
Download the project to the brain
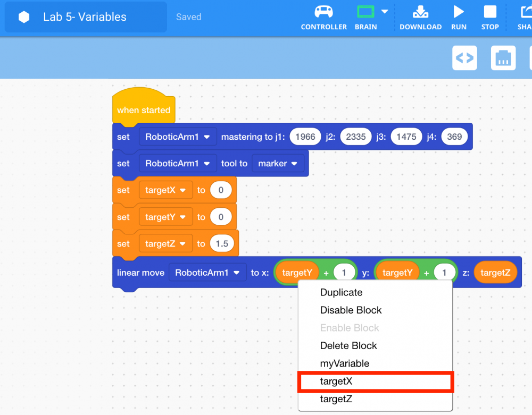pyautogui.click(x=420, y=17)
